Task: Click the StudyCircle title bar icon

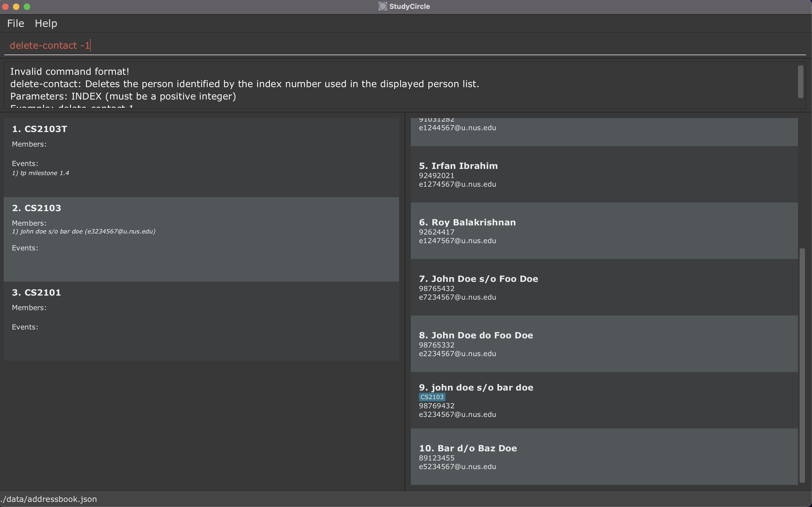Action: 383,6
